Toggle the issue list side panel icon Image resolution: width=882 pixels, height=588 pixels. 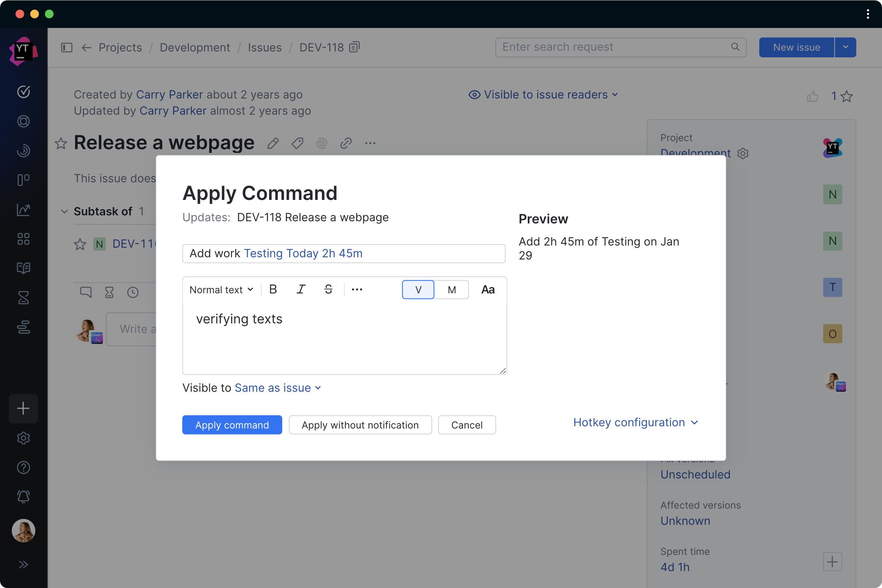pyautogui.click(x=67, y=48)
